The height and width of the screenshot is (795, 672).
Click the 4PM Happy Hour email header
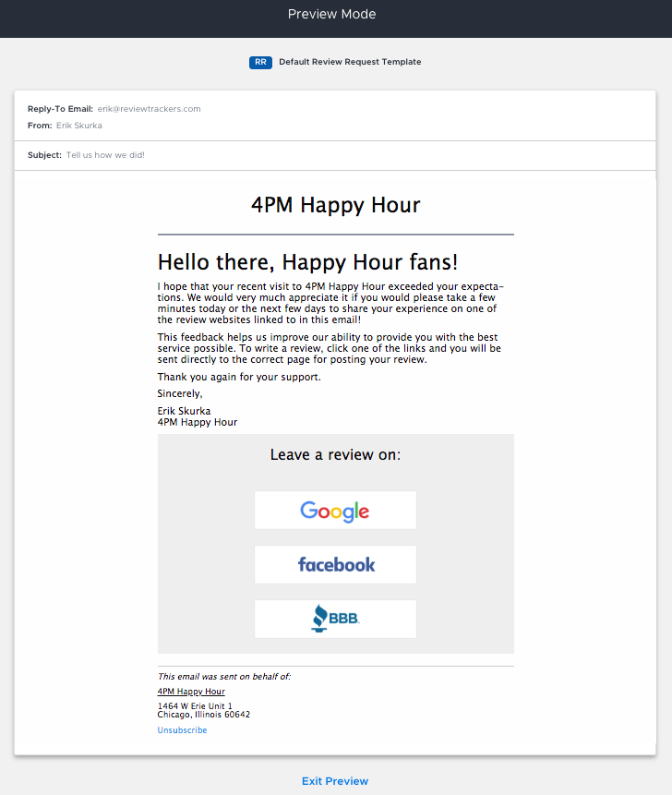point(335,205)
